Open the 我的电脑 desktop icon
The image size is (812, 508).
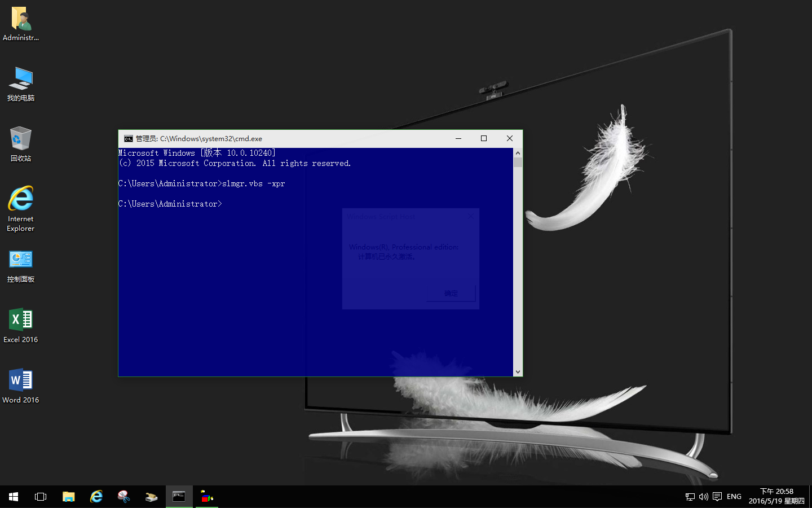pyautogui.click(x=21, y=84)
